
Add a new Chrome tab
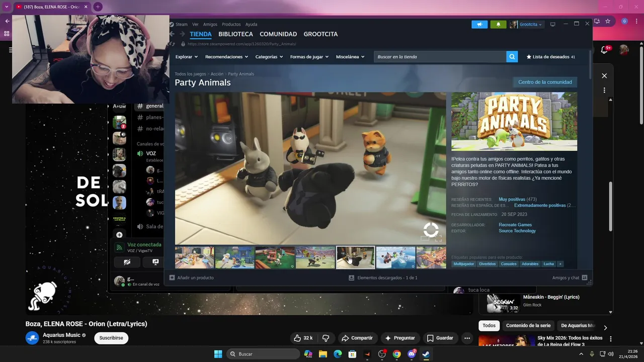tap(98, 7)
